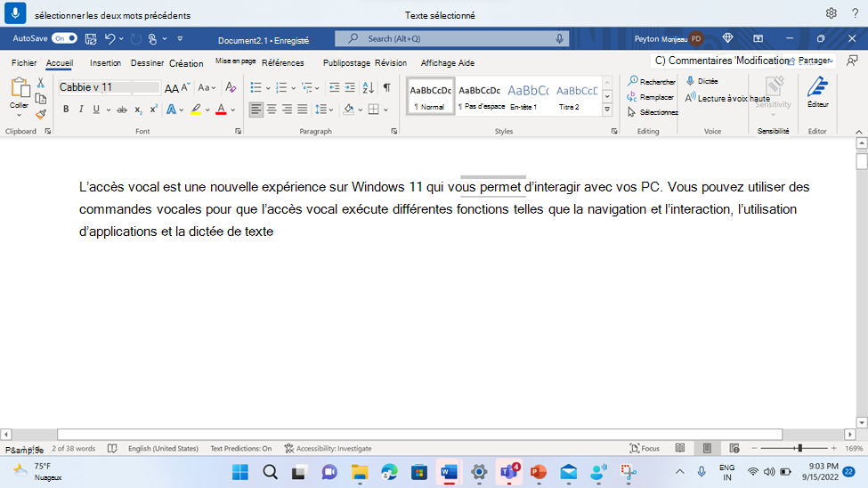Open Windows Start menu

[x=240, y=472]
